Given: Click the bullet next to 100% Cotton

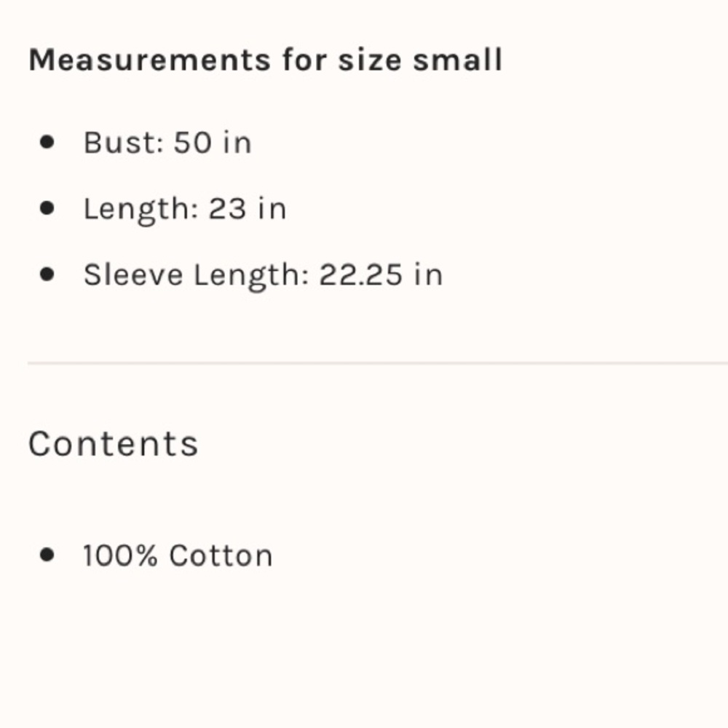Looking at the screenshot, I should pos(48,555).
